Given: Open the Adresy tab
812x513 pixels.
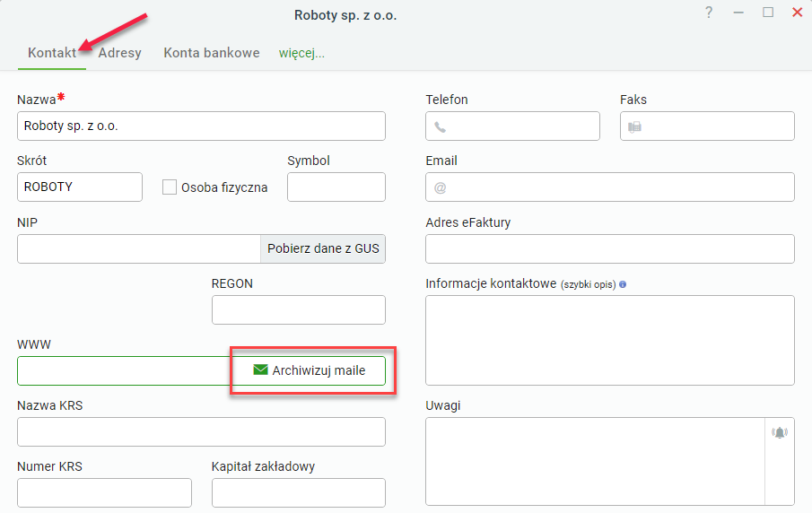Looking at the screenshot, I should coord(119,53).
